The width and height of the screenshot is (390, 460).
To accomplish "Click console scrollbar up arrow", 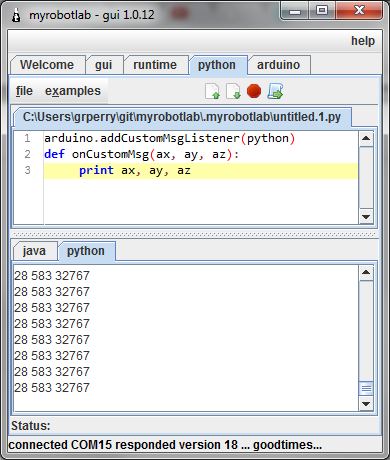I will (366, 273).
